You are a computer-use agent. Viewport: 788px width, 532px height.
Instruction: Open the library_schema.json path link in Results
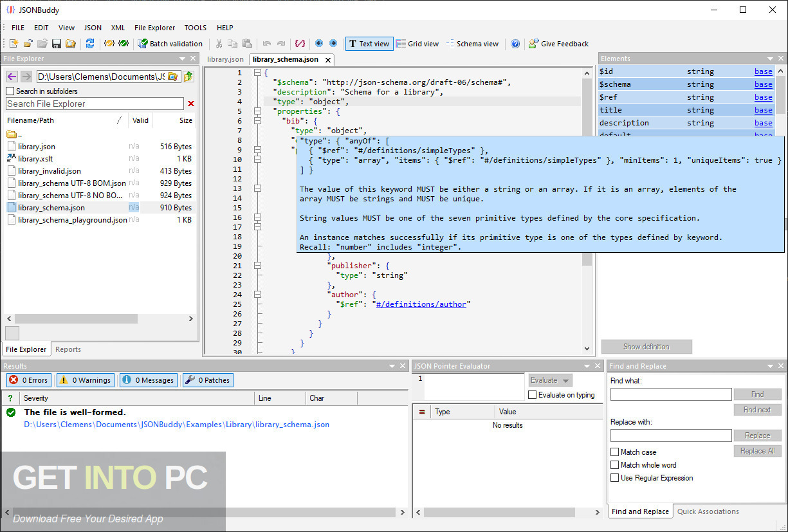tap(177, 425)
